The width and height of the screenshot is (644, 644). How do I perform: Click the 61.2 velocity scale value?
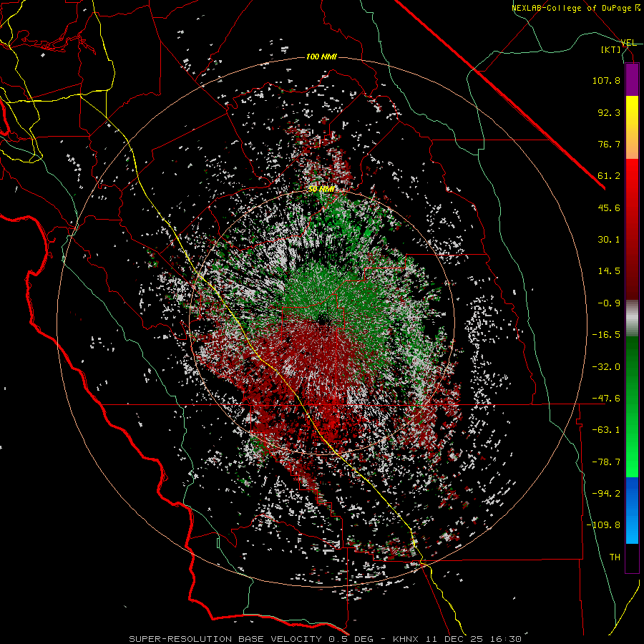click(609, 176)
